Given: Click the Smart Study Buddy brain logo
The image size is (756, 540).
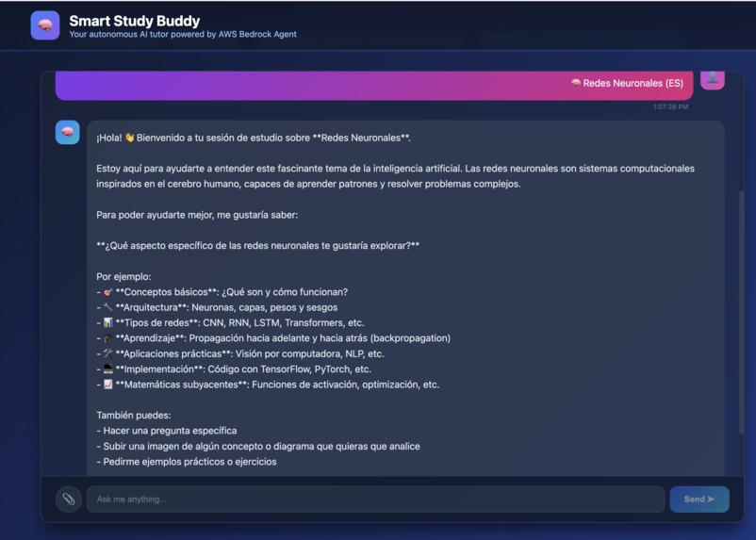Looking at the screenshot, I should click(x=45, y=25).
